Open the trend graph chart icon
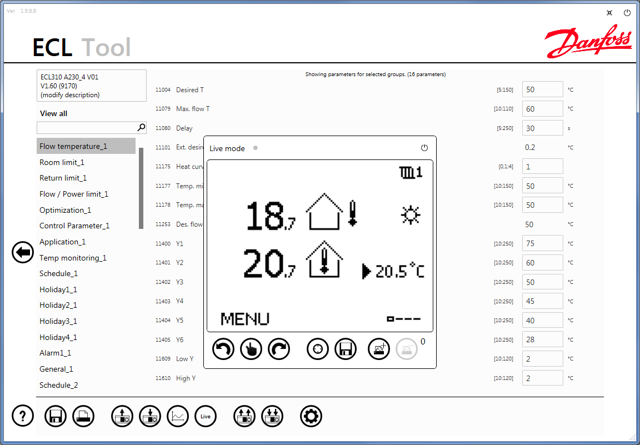Viewport: 640px width, 445px height. click(177, 416)
